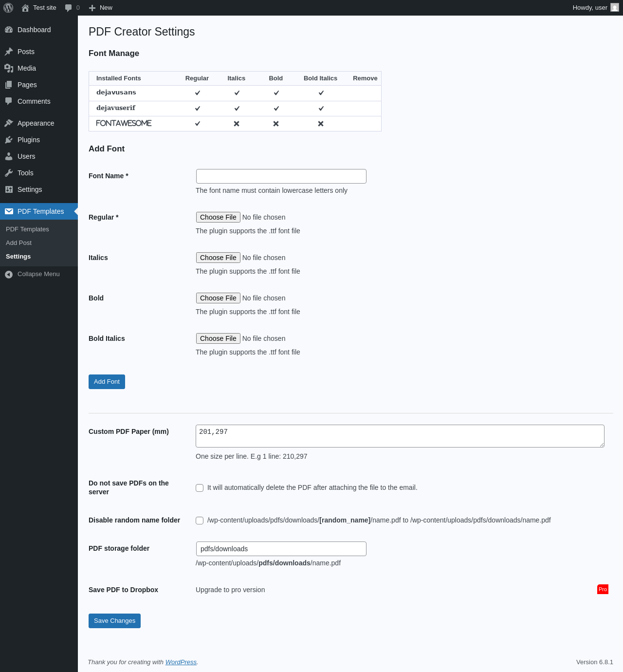Click the PDF Templates envelope icon
The image size is (623, 672).
click(x=9, y=211)
